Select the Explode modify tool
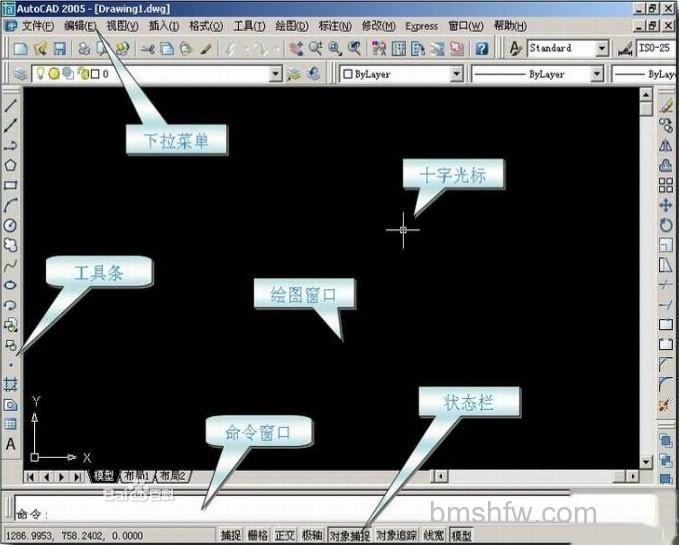Screen dimensions: 679x545 pyautogui.click(x=666, y=405)
